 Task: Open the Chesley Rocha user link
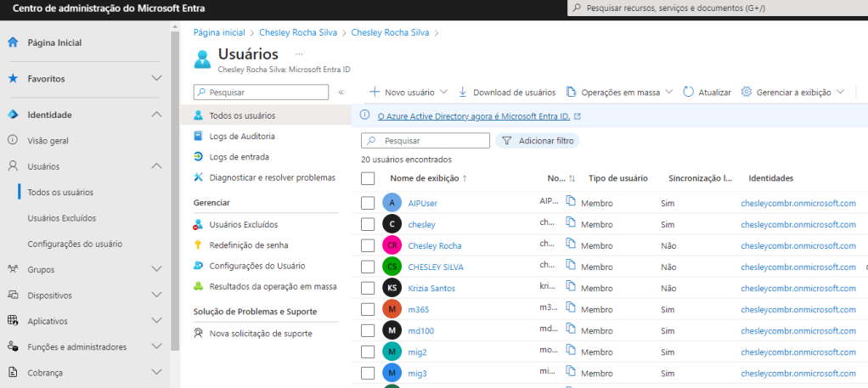(x=435, y=245)
